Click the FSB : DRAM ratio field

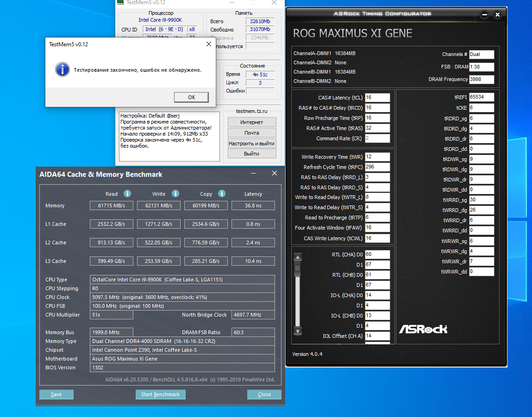(x=482, y=67)
